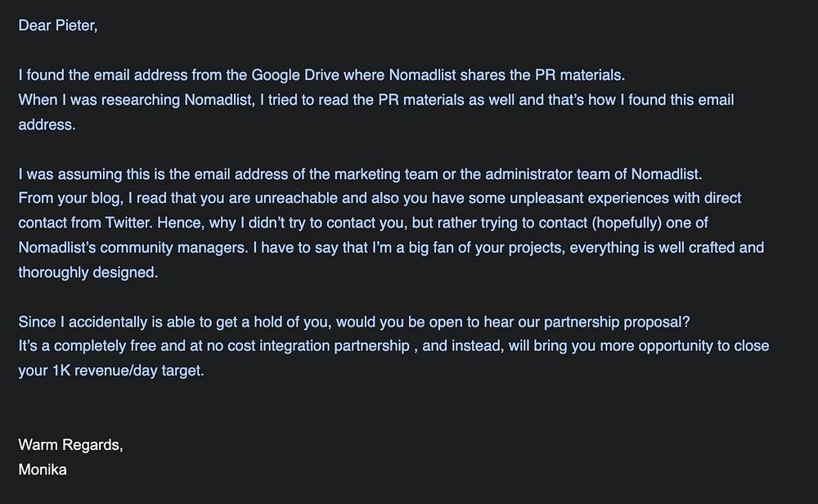818x504 pixels.
Task: Click 'PR materials.' at end of first line
Action: [x=580, y=75]
